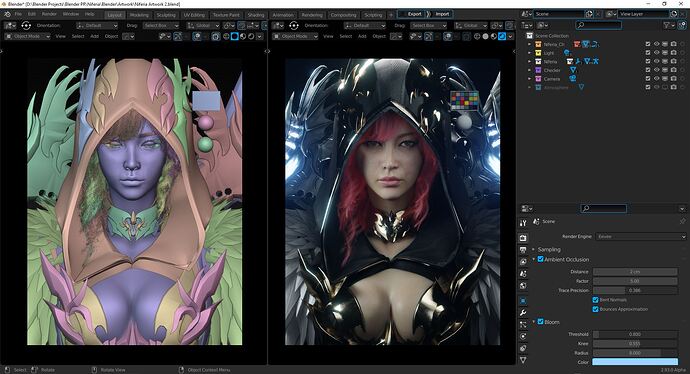Click the Scene name field

coord(559,14)
